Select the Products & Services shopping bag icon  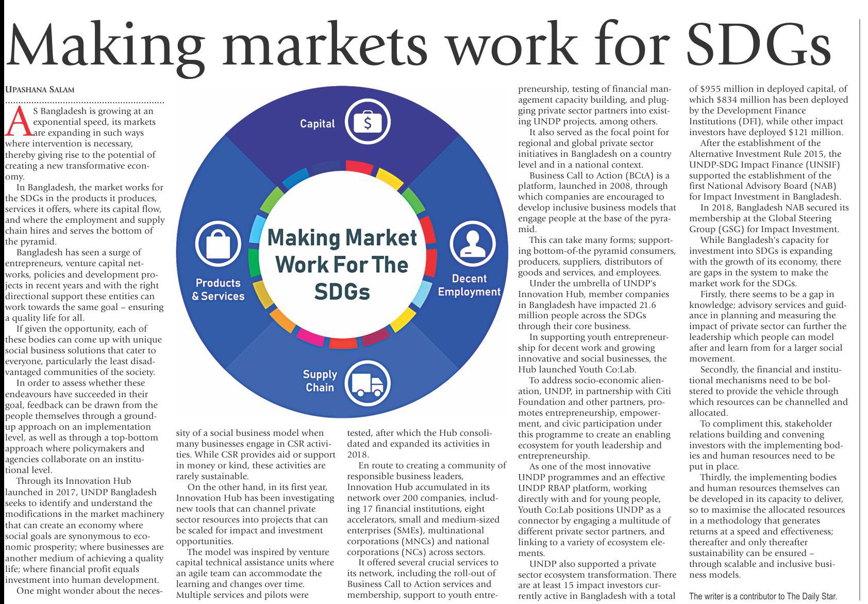coord(218,243)
